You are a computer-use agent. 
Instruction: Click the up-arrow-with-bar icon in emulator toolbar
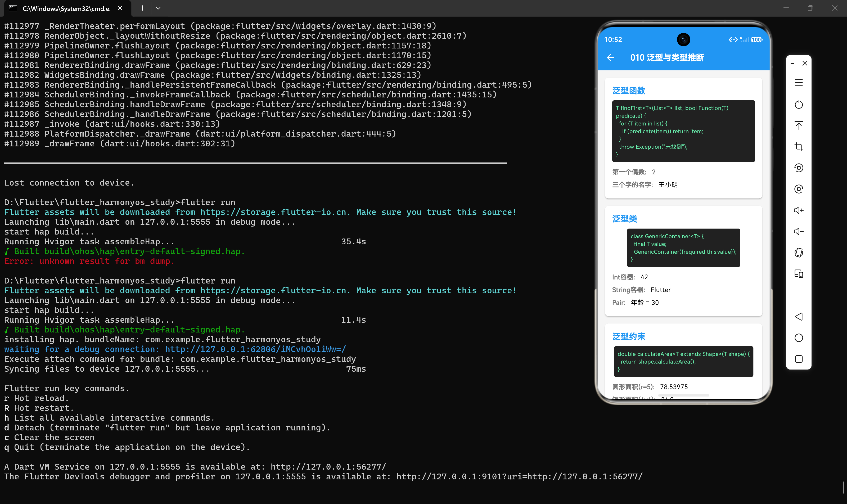799,125
